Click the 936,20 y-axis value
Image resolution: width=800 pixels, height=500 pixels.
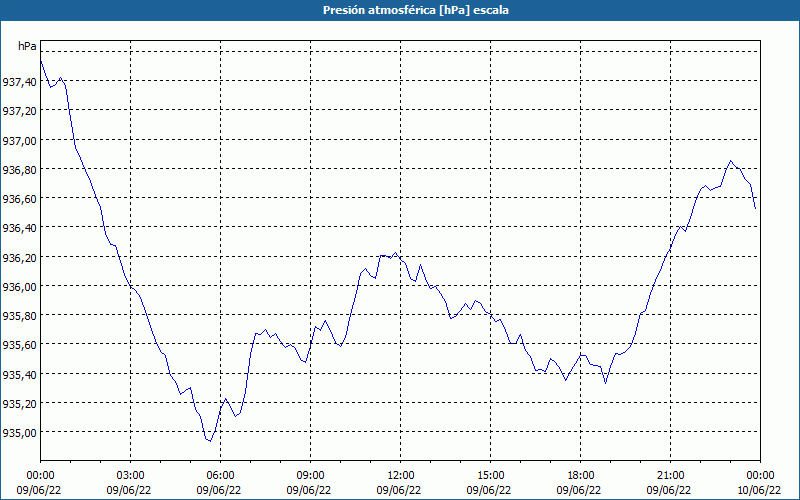(19, 257)
